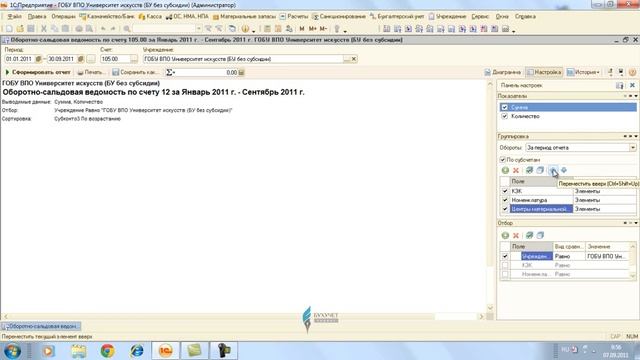Add a field in the Группировка toolbar
This screenshot has height=360, width=640.
505,170
